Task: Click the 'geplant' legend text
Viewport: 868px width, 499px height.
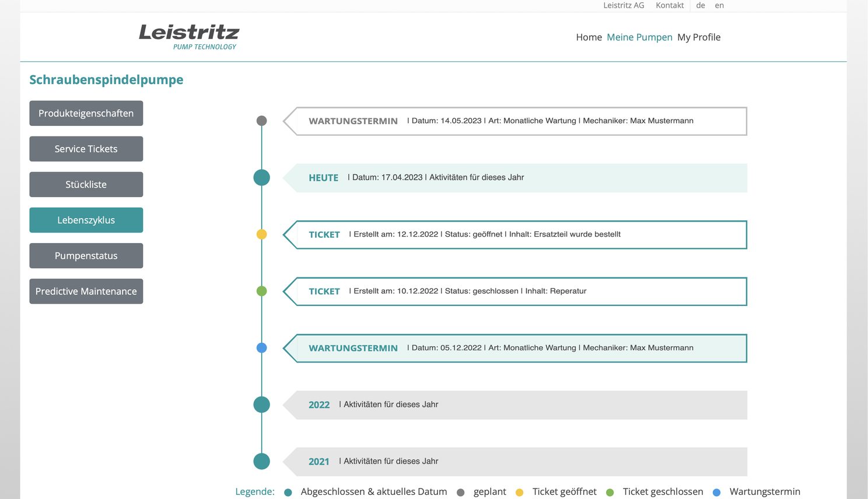Action: click(490, 492)
